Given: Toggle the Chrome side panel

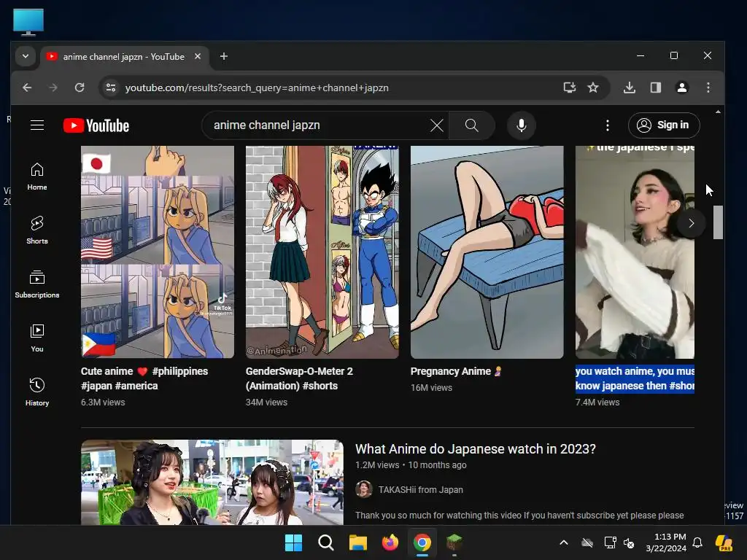Looking at the screenshot, I should click(x=656, y=87).
